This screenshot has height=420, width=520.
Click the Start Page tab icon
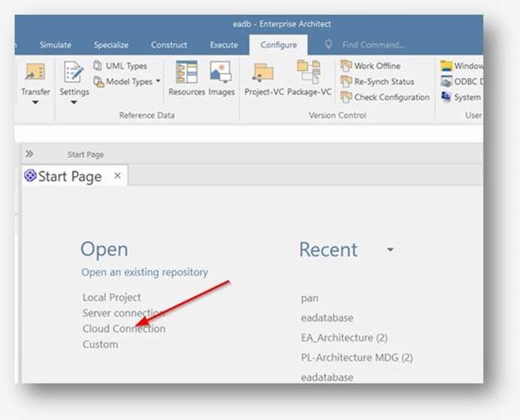pos(30,176)
